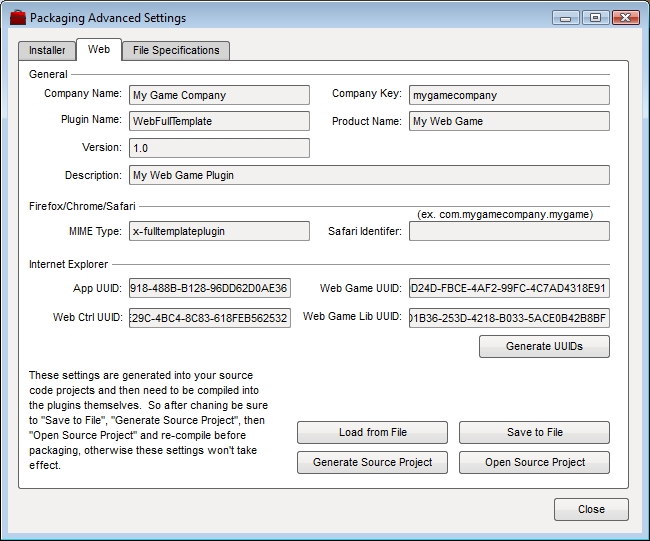This screenshot has height=541, width=650.
Task: Click the Web Game Lib UUID field
Action: click(509, 318)
